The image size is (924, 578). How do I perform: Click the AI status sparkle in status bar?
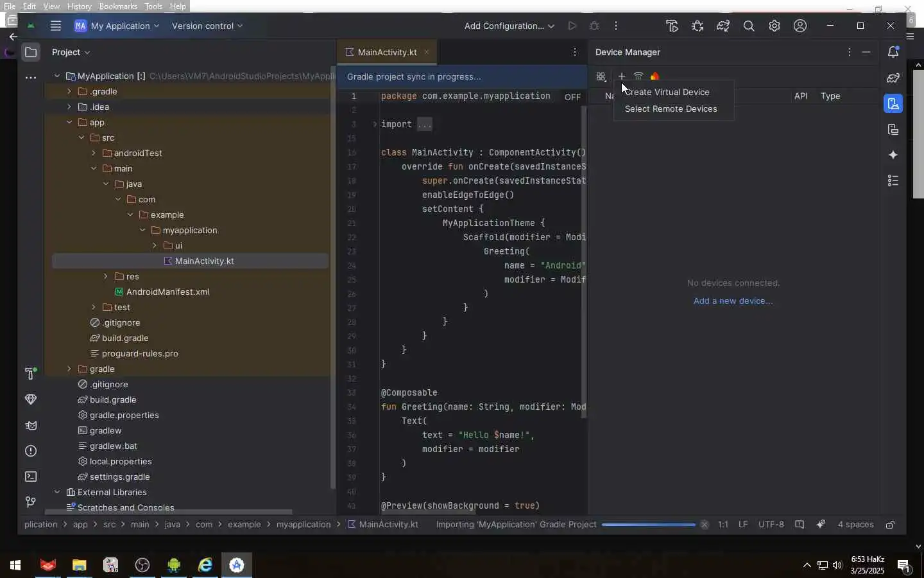pos(821,525)
